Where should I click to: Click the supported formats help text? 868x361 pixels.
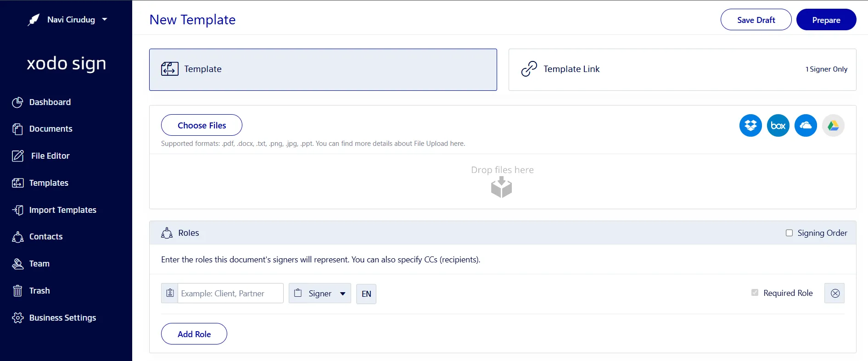point(313,144)
